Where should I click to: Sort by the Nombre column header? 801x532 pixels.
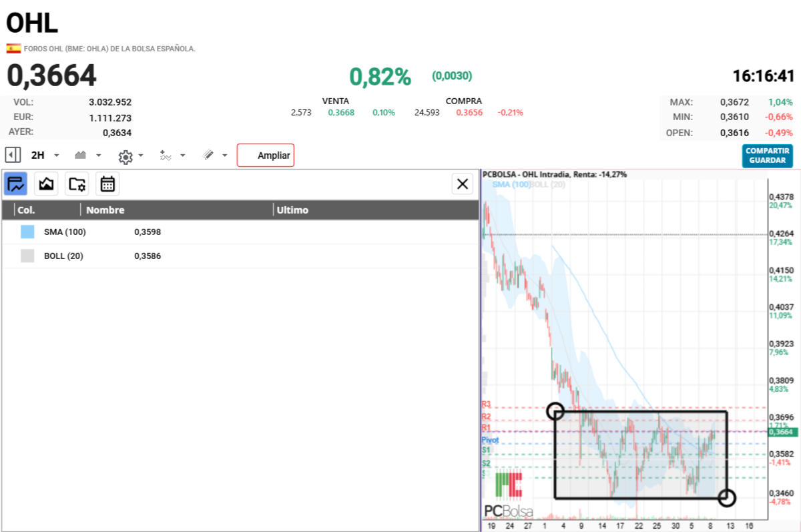pos(105,210)
